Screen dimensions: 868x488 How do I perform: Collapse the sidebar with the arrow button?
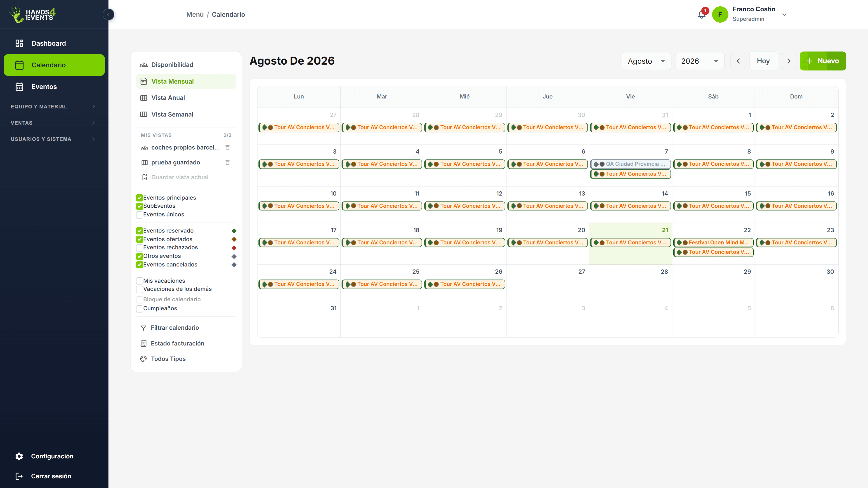[108, 14]
